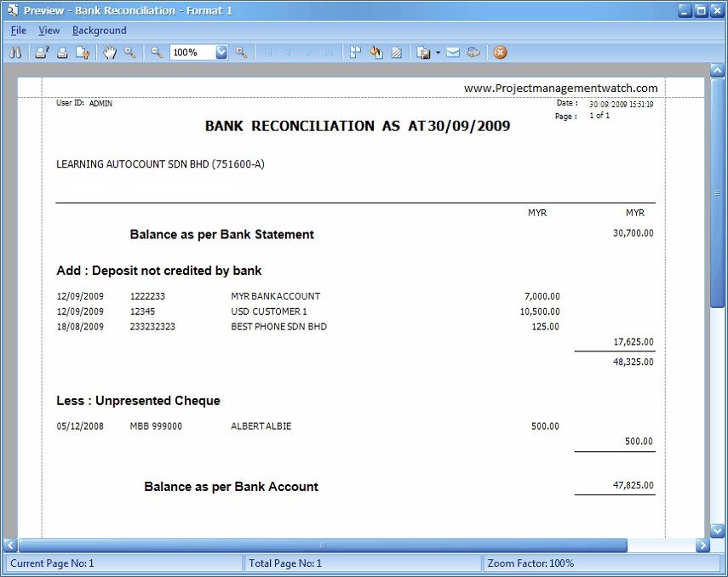
Task: Open the Background menu
Action: tap(99, 31)
